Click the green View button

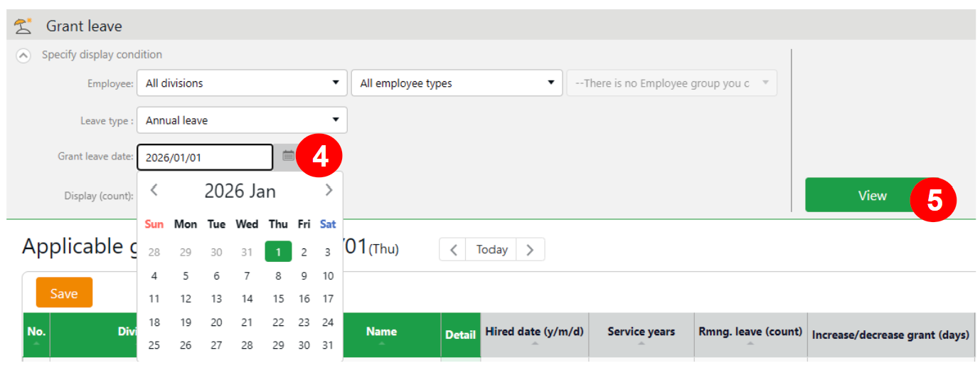point(872,196)
